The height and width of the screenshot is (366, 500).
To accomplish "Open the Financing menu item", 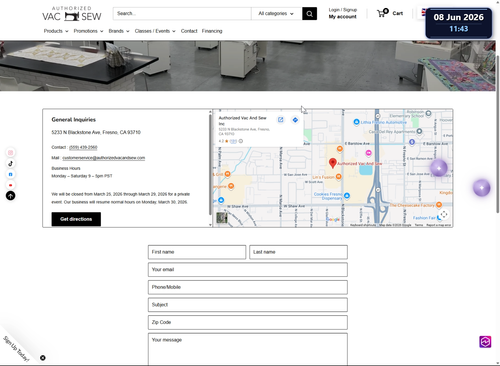I will [212, 31].
